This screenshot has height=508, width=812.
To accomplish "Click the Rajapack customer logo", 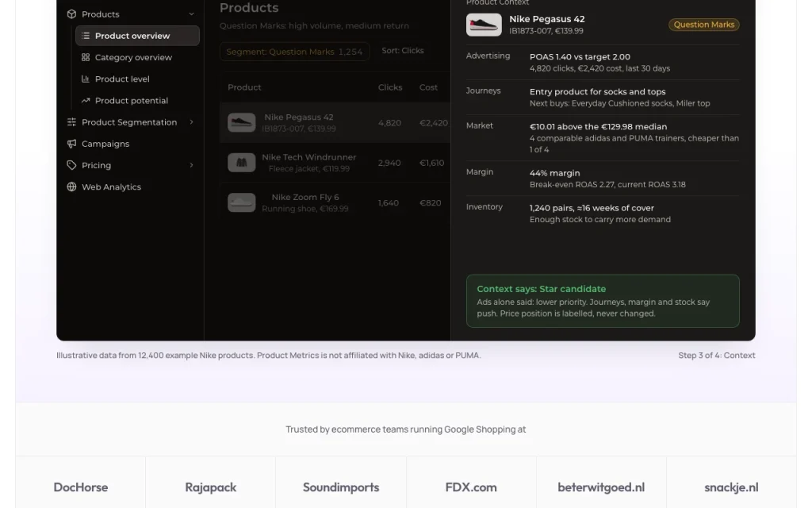I will pos(210,487).
